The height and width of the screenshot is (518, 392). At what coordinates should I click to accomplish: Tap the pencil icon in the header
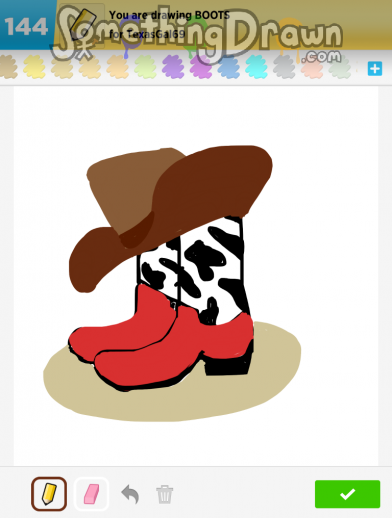[82, 25]
